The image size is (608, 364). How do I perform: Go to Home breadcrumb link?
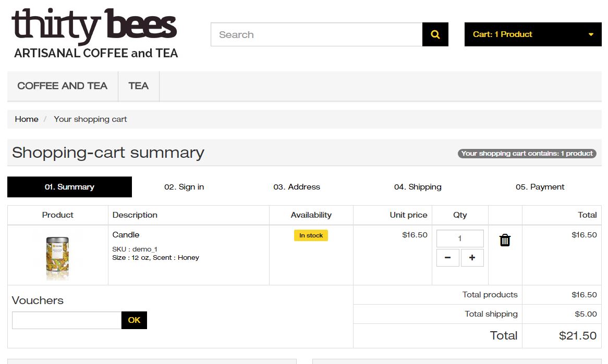(27, 119)
